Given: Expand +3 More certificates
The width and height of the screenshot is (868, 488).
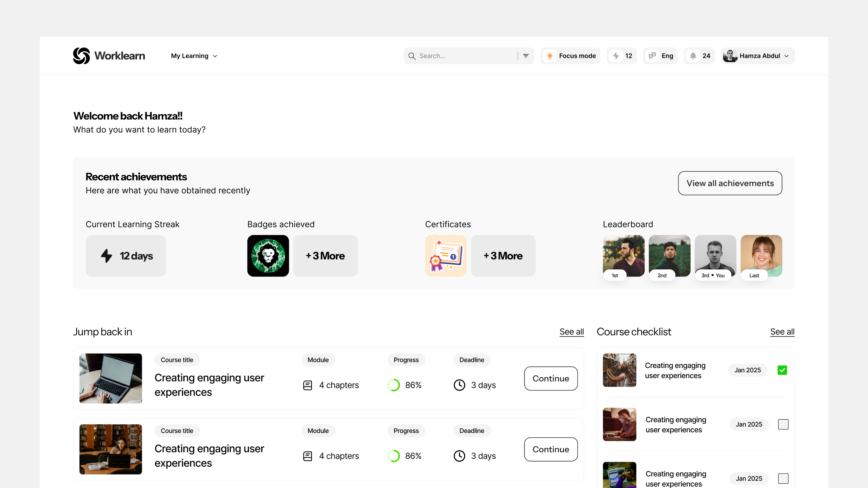Looking at the screenshot, I should pyautogui.click(x=503, y=256).
